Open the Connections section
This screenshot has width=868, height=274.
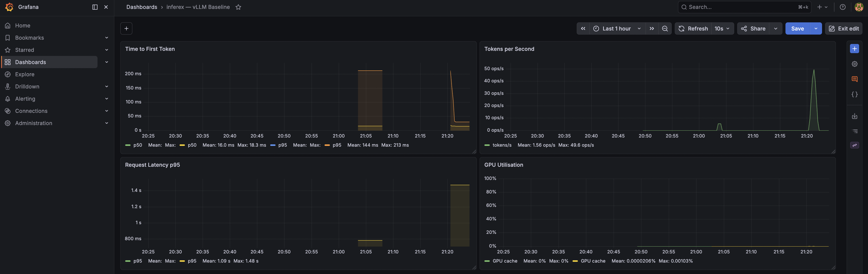[x=31, y=111]
